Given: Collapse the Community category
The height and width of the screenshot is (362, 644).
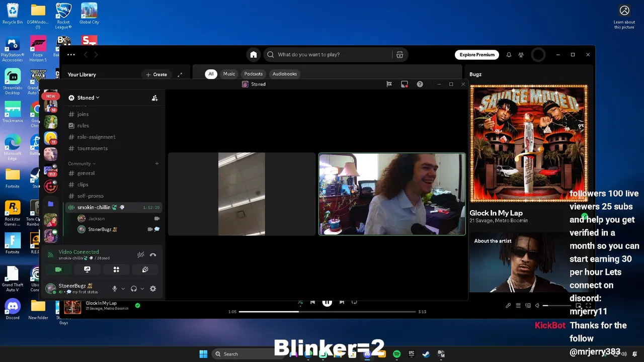Looking at the screenshot, I should point(82,163).
